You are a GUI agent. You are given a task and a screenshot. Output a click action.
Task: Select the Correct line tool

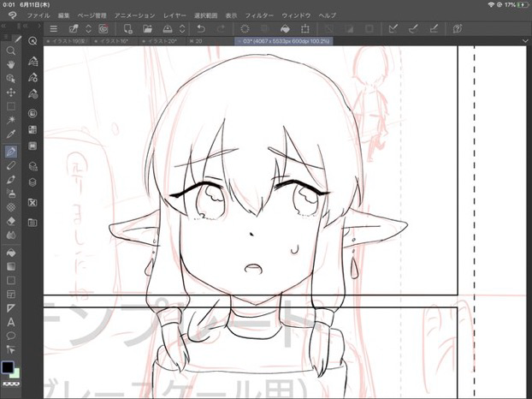point(11,349)
